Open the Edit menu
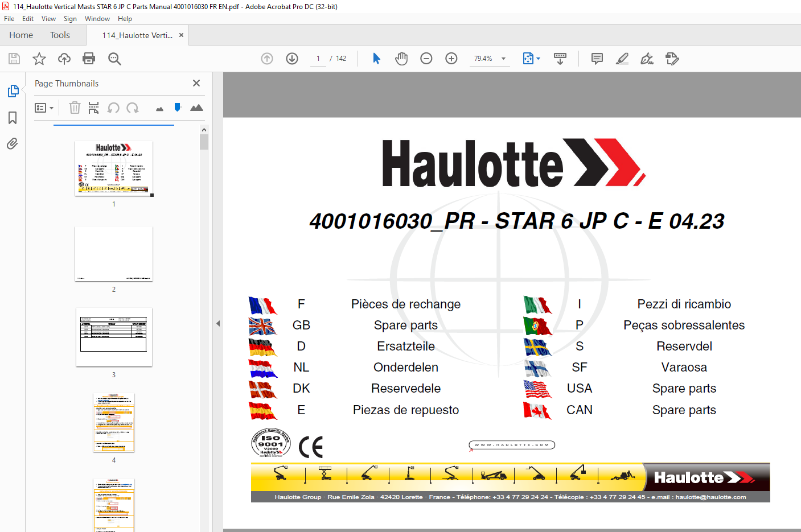The width and height of the screenshot is (801, 532). click(28, 19)
